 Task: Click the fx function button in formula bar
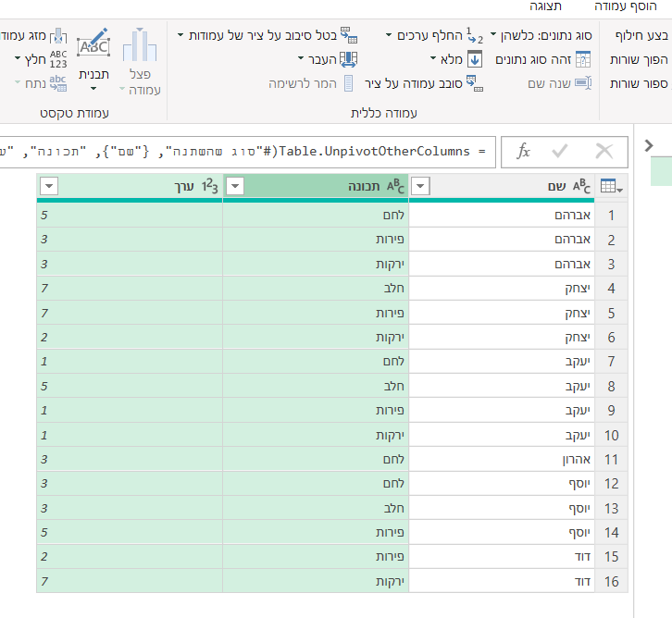(523, 151)
